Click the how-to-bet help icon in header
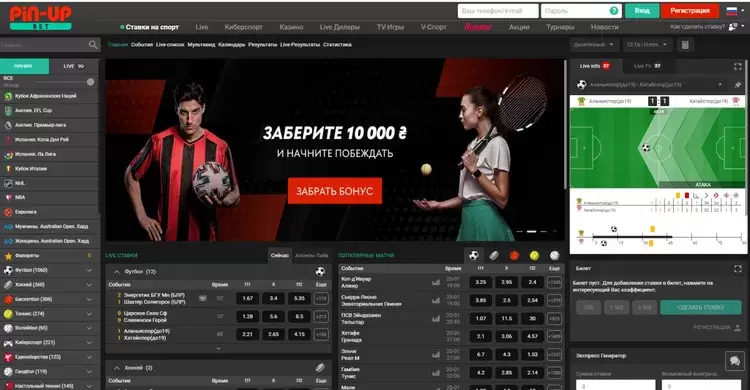750x390 pixels. click(x=733, y=27)
